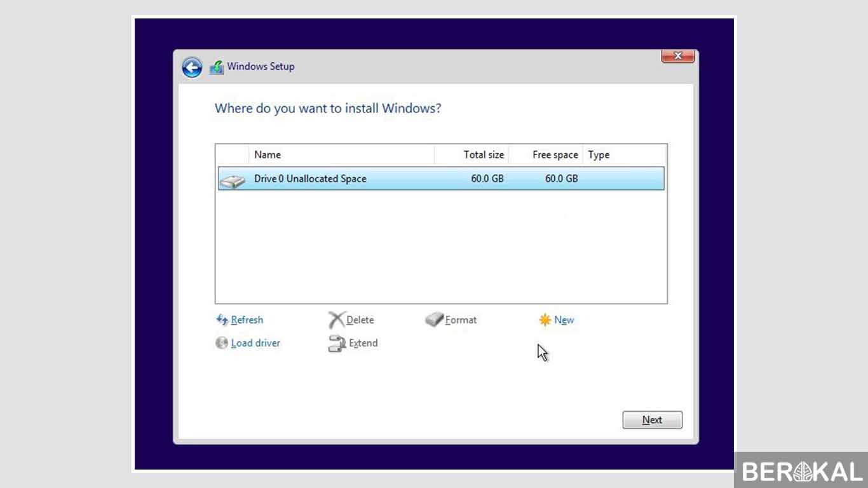Sort by the Type column header
The width and height of the screenshot is (868, 488).
(624, 155)
